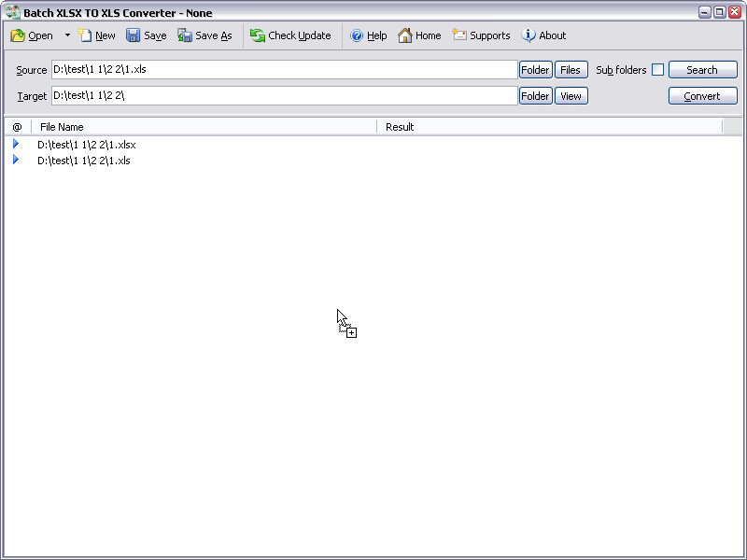The height and width of the screenshot is (560, 747).
Task: Click the Files button
Action: point(571,70)
